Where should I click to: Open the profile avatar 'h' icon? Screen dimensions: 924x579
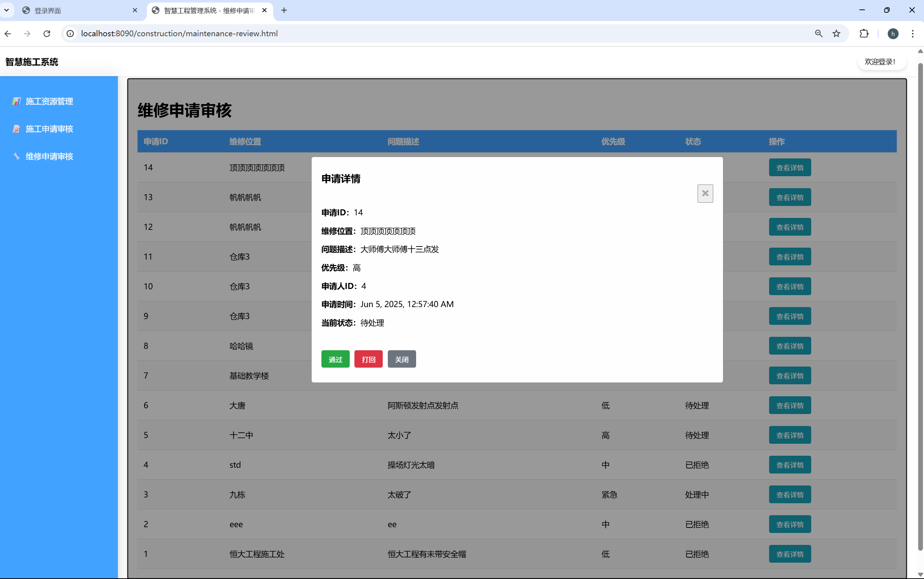pos(892,34)
